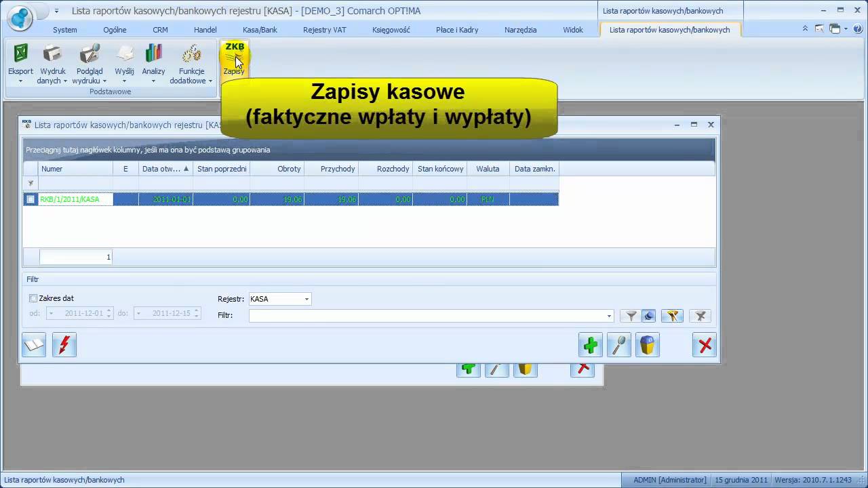Open the filter constructor funnel icon
Image resolution: width=868 pixels, height=488 pixels.
tap(672, 316)
